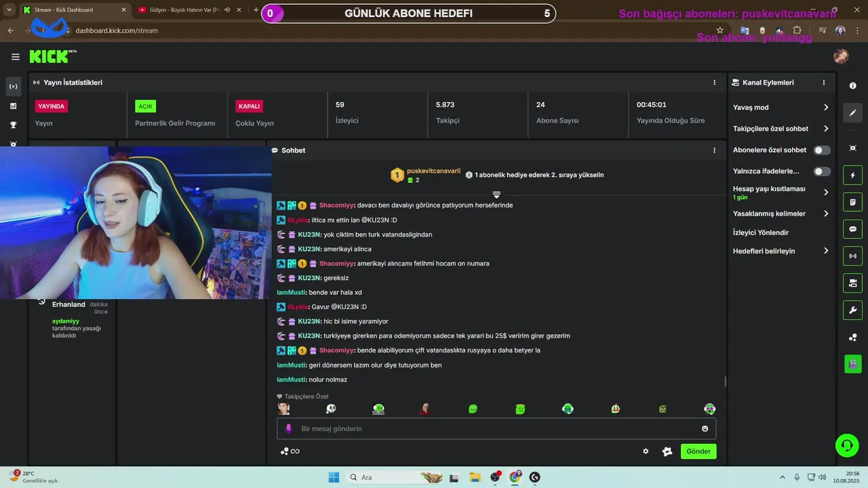Image resolution: width=868 pixels, height=488 pixels.
Task: Click the YAYINDA live status badge
Action: tap(52, 106)
